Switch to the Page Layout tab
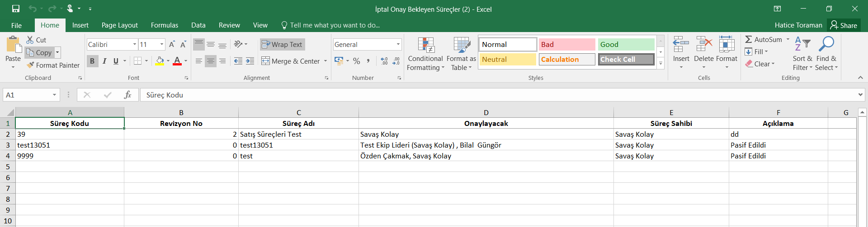Image resolution: width=868 pixels, height=227 pixels. [x=119, y=25]
